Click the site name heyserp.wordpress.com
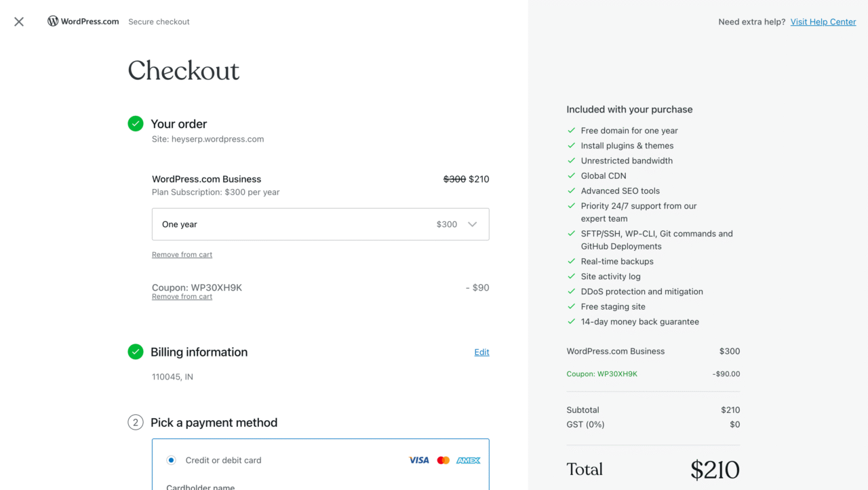Screen dimensions: 868x490 [208, 139]
